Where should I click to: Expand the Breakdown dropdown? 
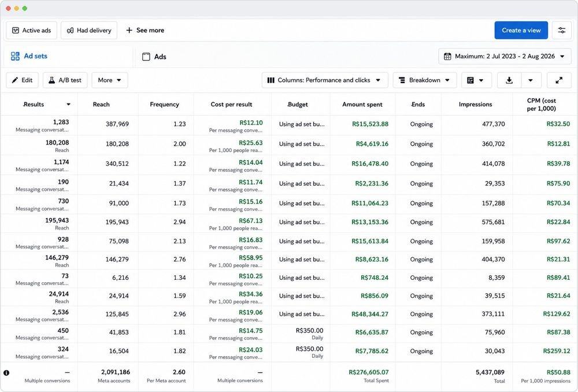point(425,80)
